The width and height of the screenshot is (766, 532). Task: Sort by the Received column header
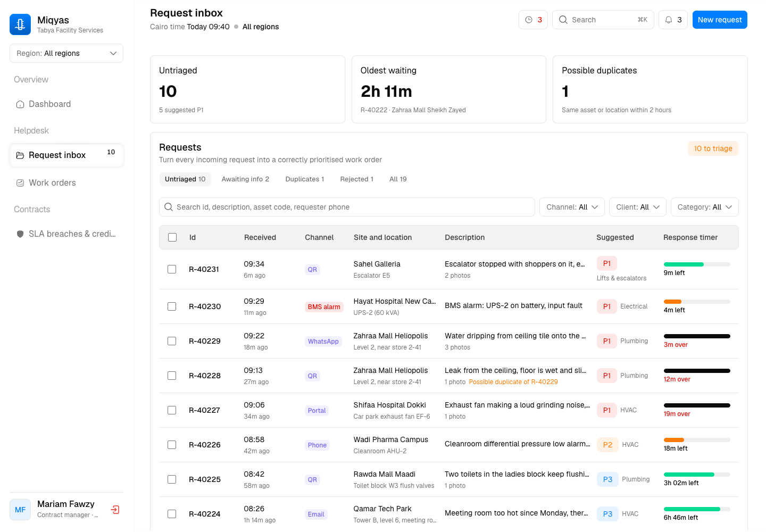260,237
